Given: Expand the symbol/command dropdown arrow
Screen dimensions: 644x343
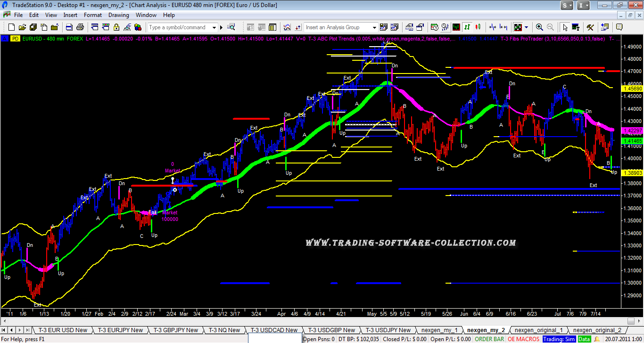Looking at the screenshot, I should [x=214, y=27].
